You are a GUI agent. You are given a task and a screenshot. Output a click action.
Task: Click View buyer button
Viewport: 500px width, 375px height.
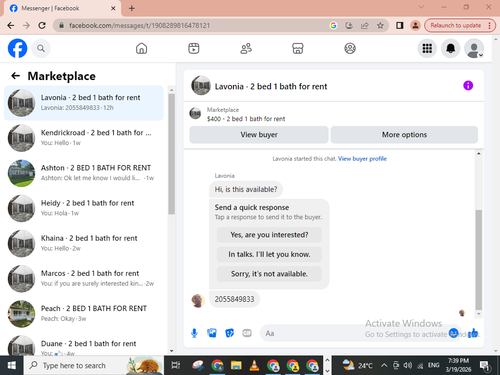pos(259,135)
